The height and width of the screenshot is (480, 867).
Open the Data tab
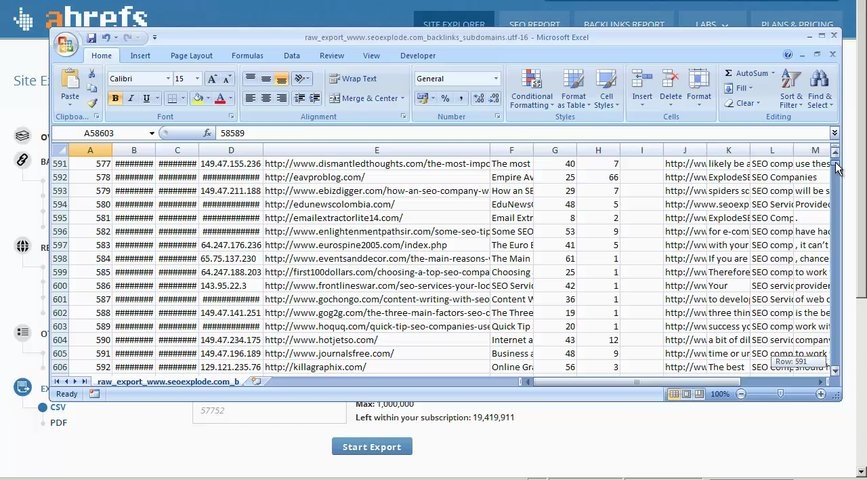[x=292, y=55]
